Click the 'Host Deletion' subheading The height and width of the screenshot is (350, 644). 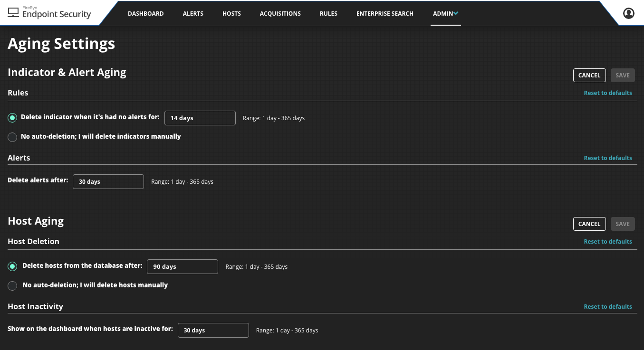tap(33, 241)
